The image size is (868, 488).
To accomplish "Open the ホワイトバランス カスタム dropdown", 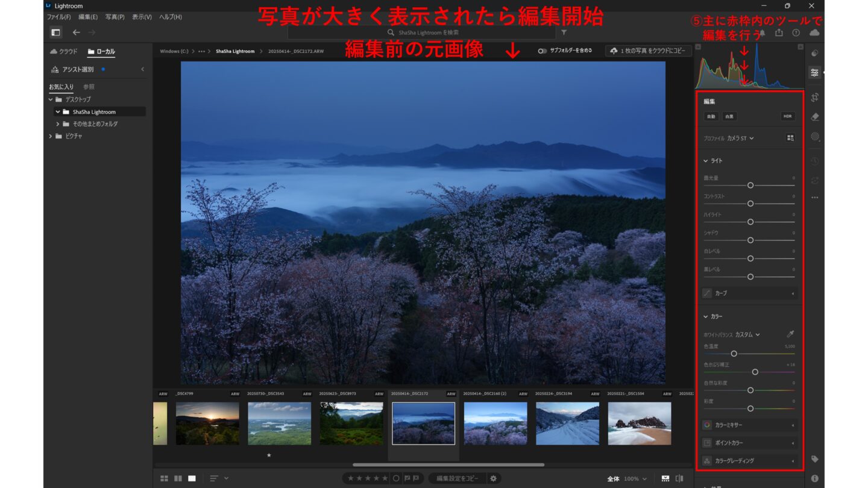I will 747,334.
